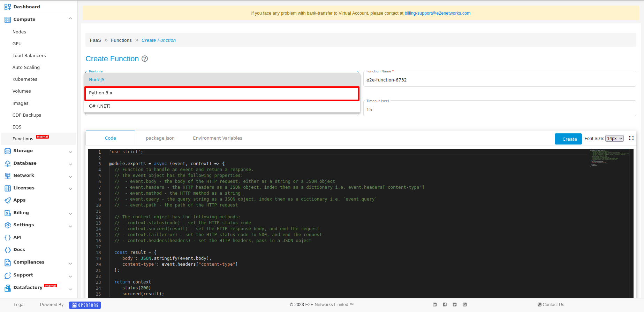Go to FaaS breadcrumb

95,40
